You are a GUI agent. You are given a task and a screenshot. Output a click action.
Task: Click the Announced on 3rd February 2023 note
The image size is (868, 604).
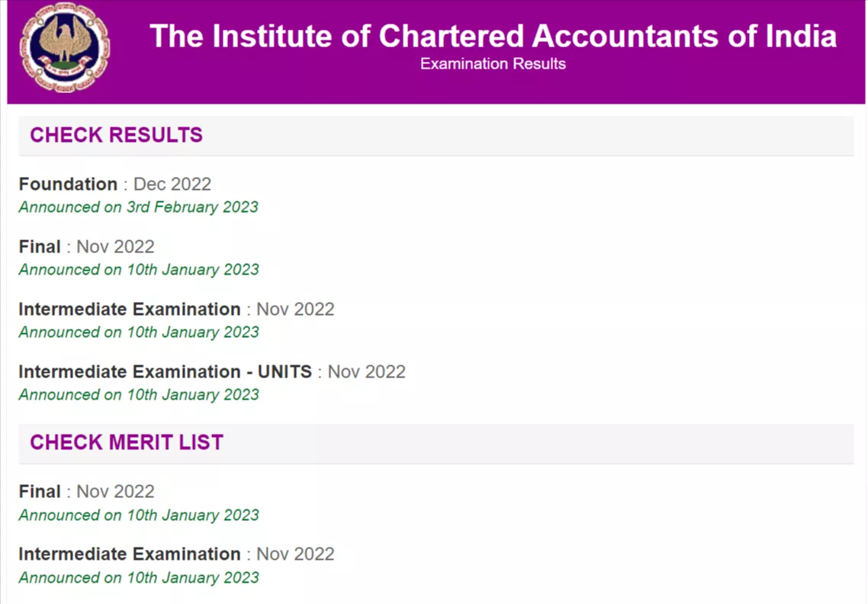click(x=138, y=207)
